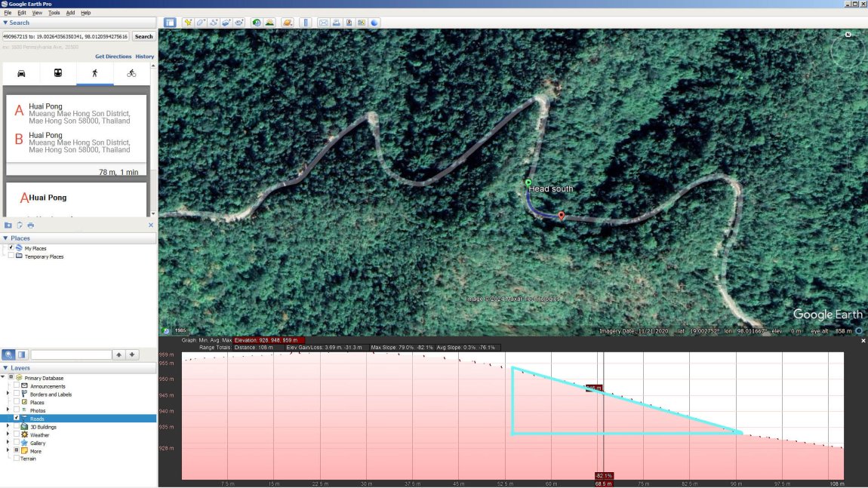This screenshot has height=488, width=868.
Task: Expand the Weather layer tree node
Action: pos(8,435)
